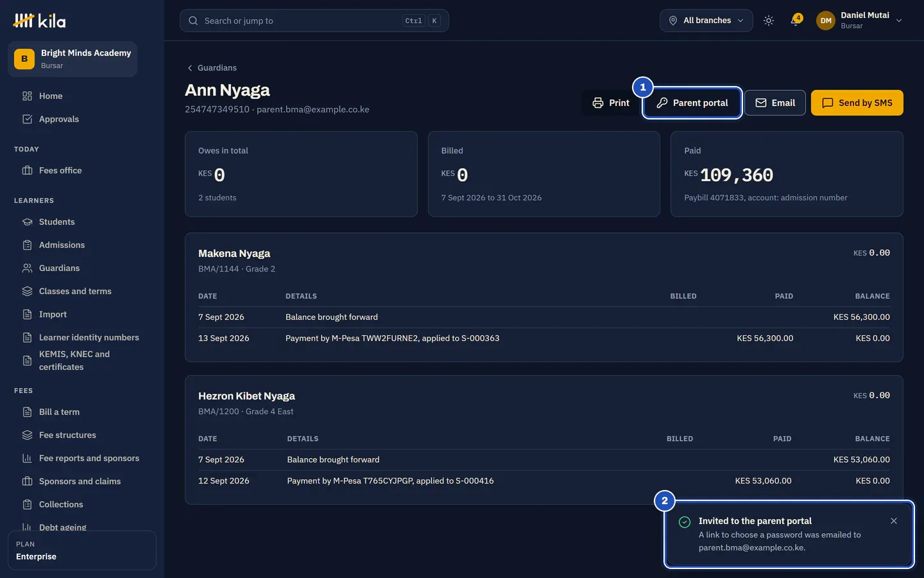Click the KES 56,300.00 brought forward balance
This screenshot has width=924, height=578.
coord(861,317)
